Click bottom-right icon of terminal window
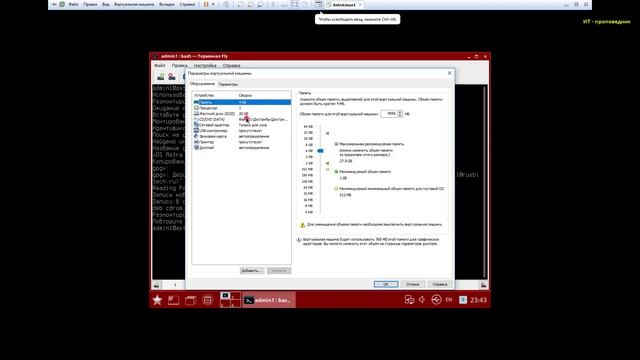 483,285
